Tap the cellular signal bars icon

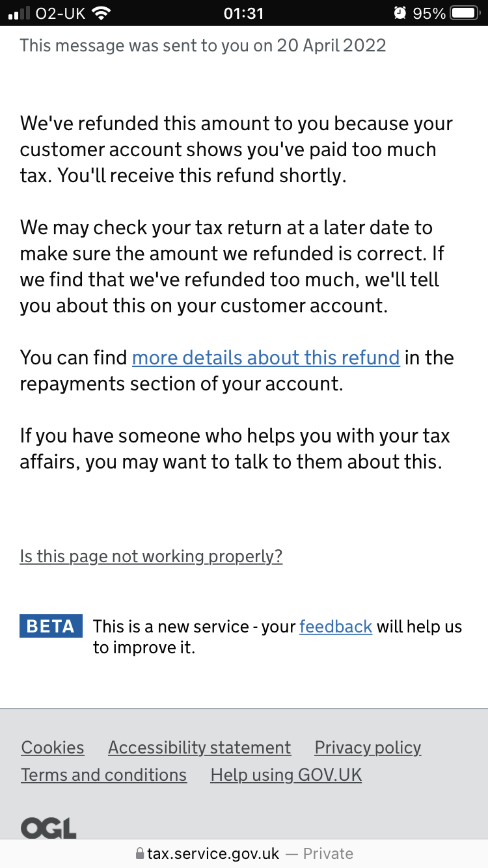[x=20, y=13]
